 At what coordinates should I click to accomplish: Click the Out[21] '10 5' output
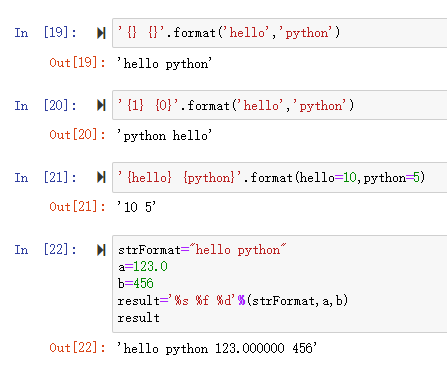pos(136,207)
